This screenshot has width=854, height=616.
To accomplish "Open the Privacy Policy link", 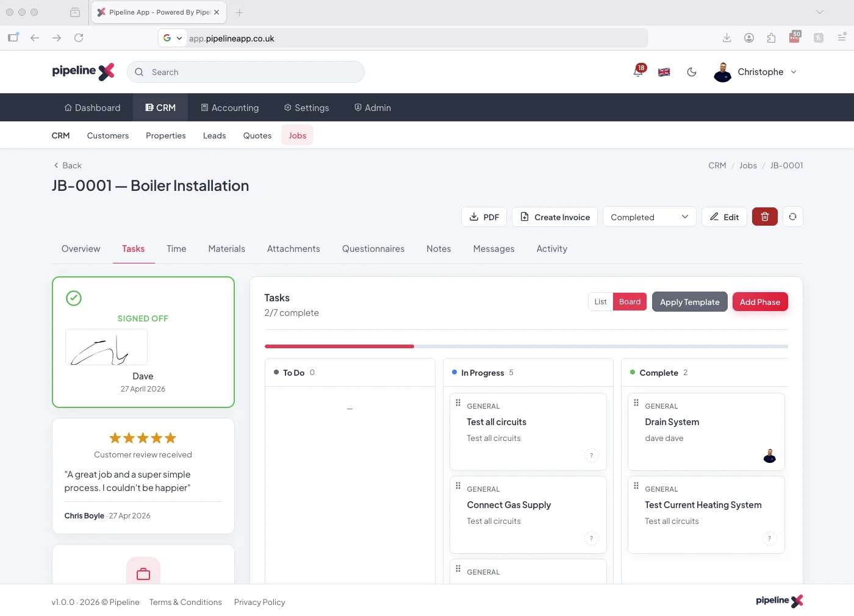I will tap(260, 602).
